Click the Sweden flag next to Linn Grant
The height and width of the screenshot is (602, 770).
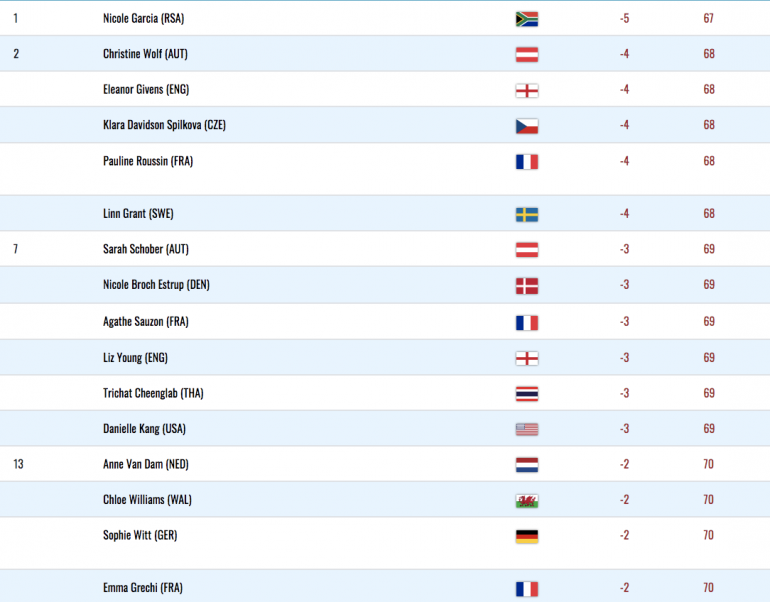point(527,215)
